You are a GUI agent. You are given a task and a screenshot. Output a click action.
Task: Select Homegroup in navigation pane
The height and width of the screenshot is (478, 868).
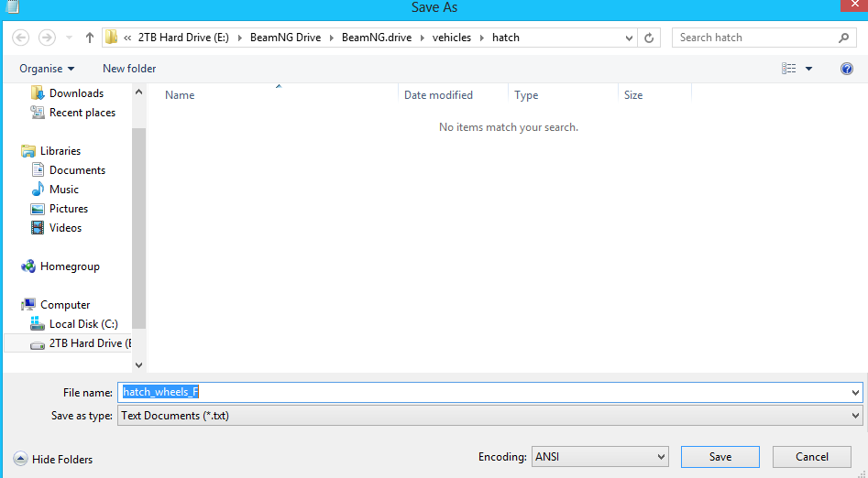pos(70,266)
